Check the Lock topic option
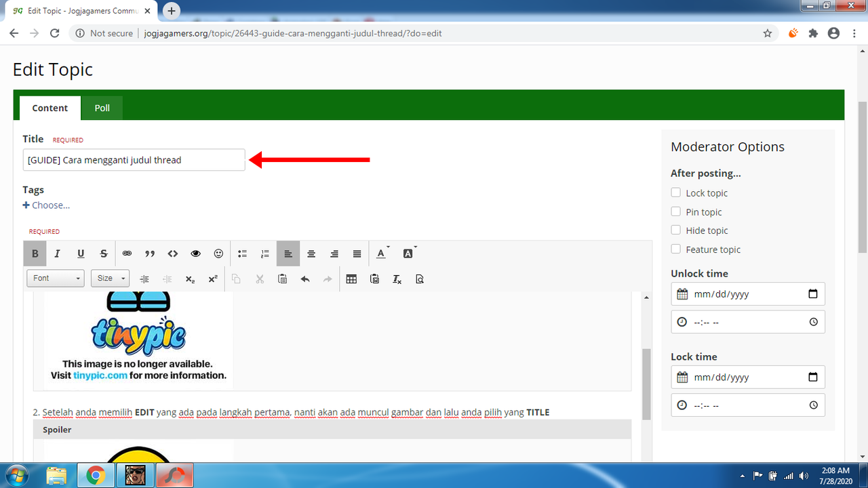 675,193
